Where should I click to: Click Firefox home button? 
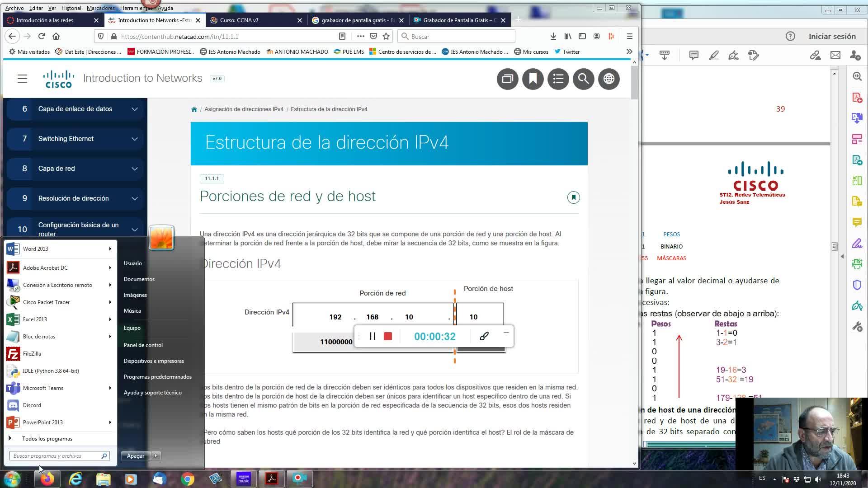click(56, 36)
